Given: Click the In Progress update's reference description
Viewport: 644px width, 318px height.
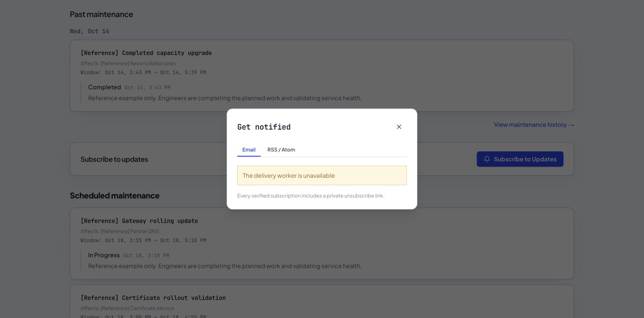Looking at the screenshot, I should 225,266.
